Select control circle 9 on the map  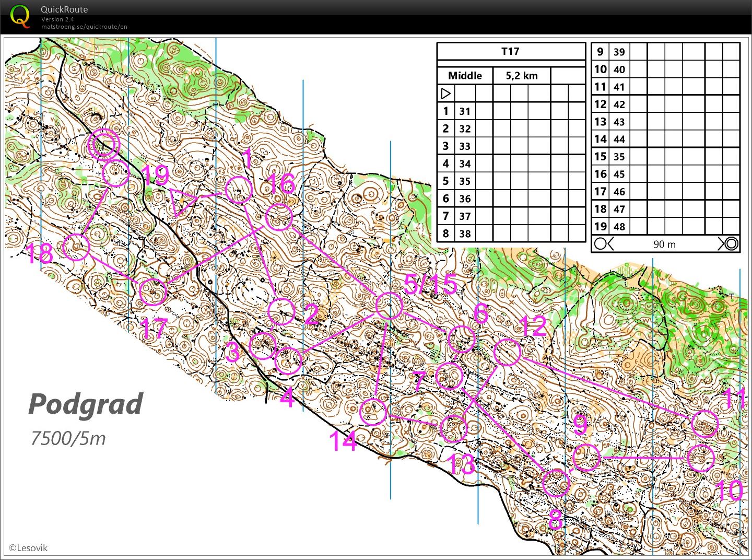pos(586,457)
